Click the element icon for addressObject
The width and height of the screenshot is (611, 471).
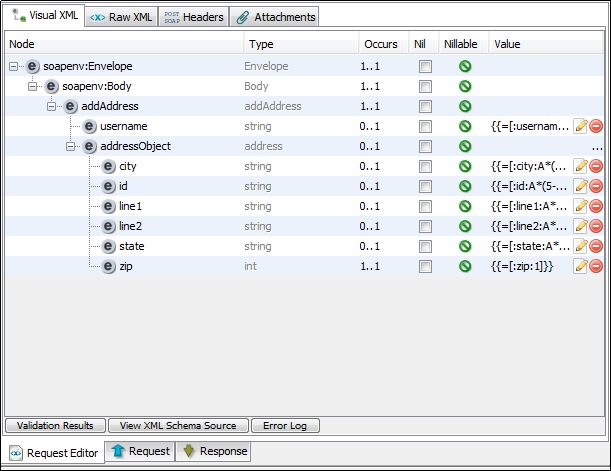[x=90, y=146]
